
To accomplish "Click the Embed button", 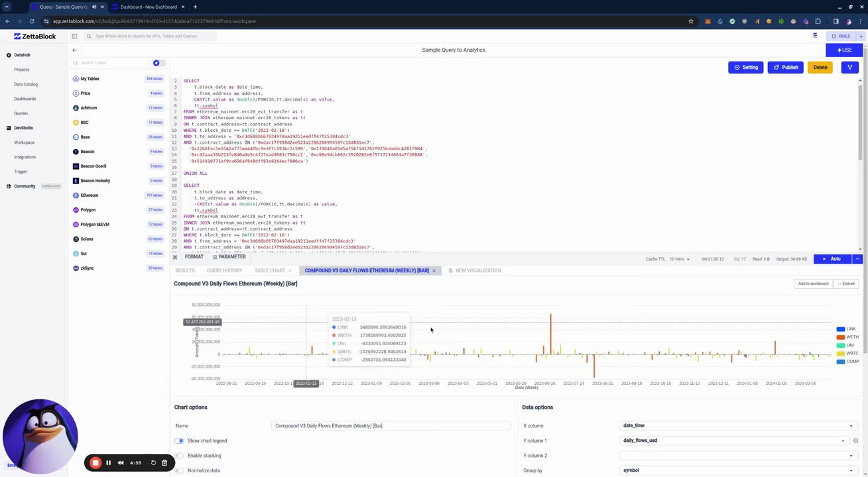I will point(845,284).
